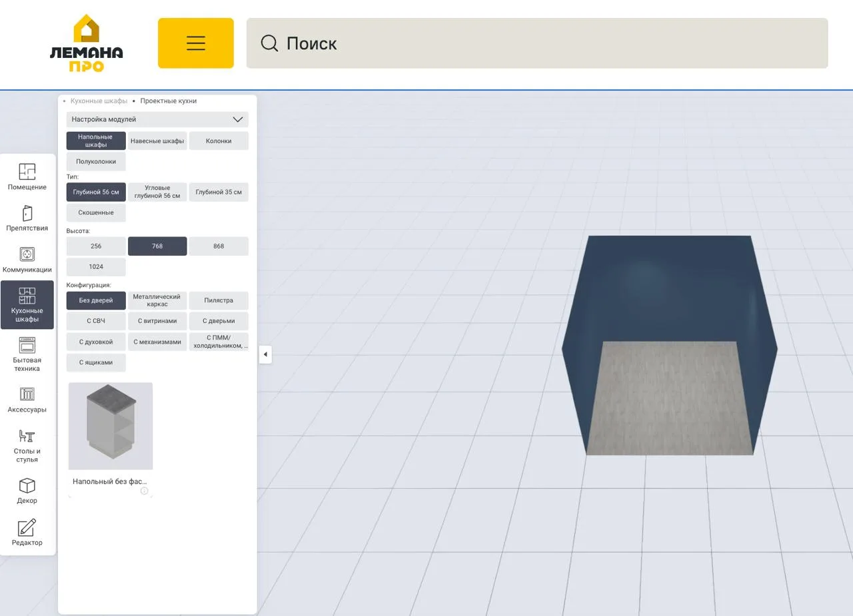The width and height of the screenshot is (853, 616).
Task: Select the С ящиками configuration
Action: point(96,363)
